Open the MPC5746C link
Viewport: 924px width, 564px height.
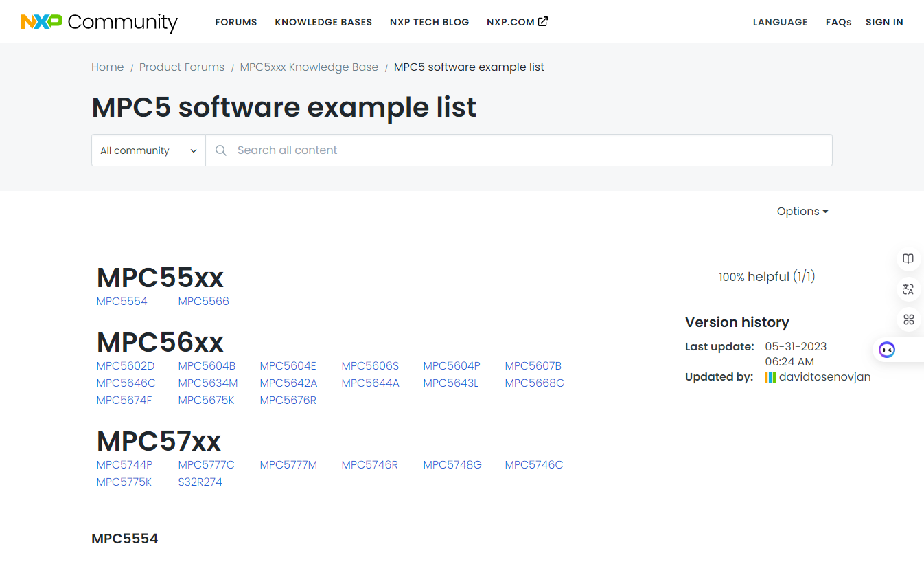(x=534, y=465)
